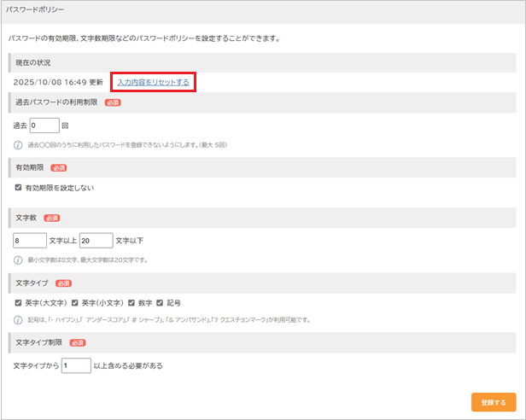This screenshot has width=526, height=420.
Task: Toggle the 記号 character type checkbox
Action: point(160,302)
